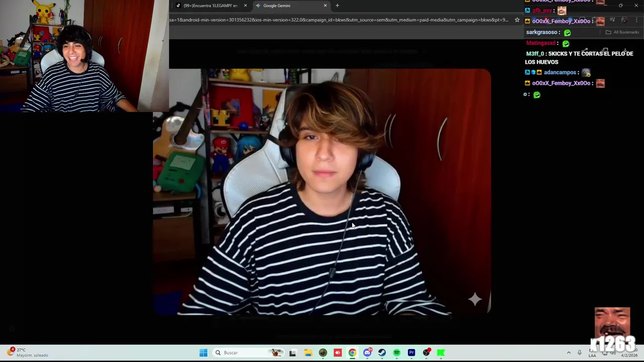
Task: Open Discord from the taskbar
Action: [367, 352]
